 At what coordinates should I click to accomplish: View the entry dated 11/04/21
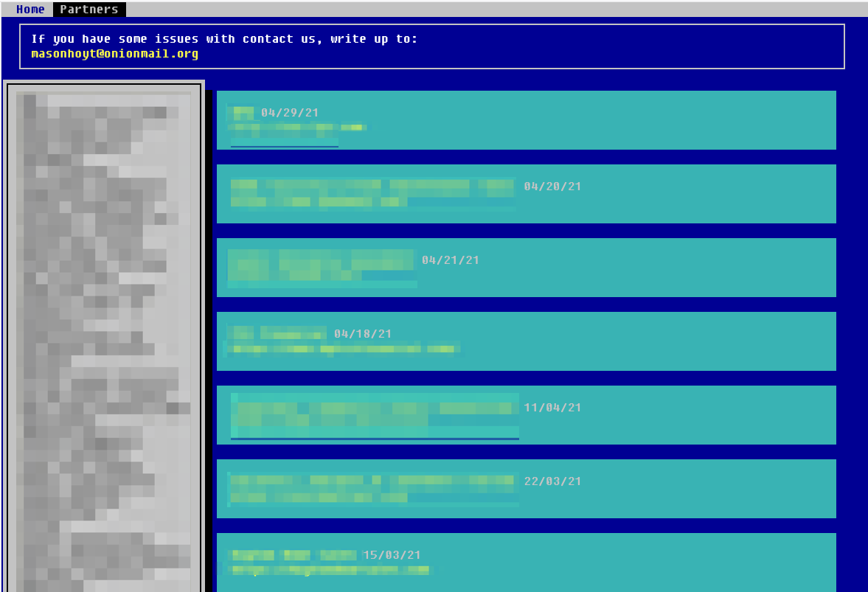(526, 414)
